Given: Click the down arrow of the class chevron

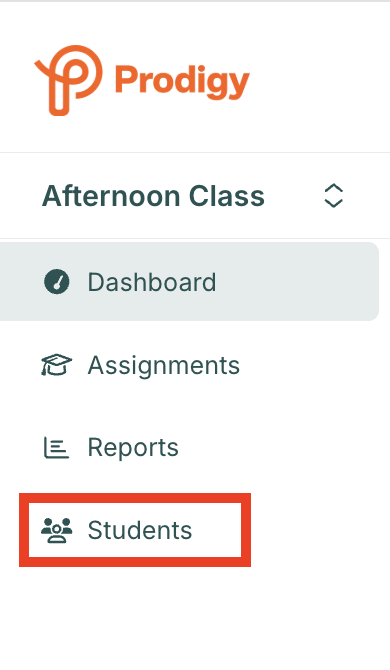Looking at the screenshot, I should (334, 203).
